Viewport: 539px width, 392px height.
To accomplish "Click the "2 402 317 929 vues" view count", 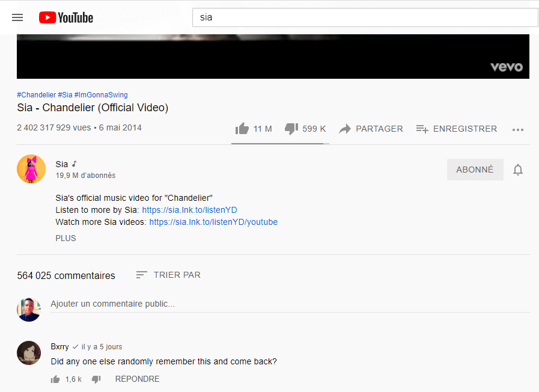I will coord(54,128).
